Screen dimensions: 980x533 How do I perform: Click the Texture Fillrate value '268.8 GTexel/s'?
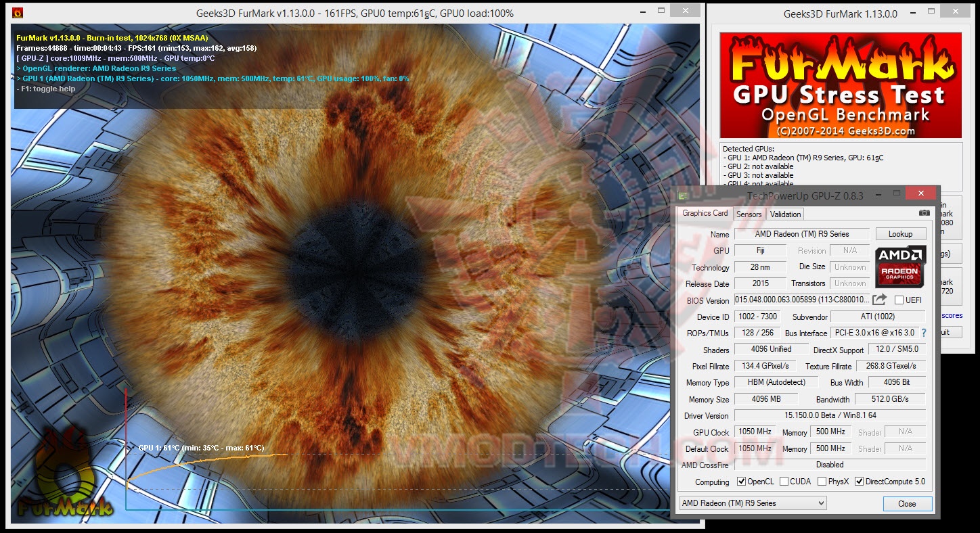891,366
